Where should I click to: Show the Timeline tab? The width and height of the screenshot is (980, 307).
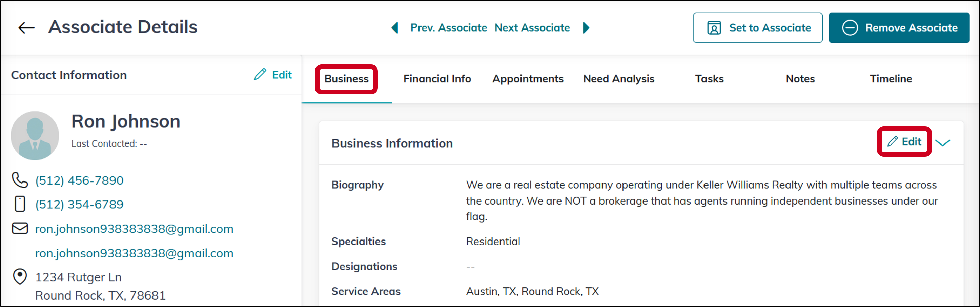pyautogui.click(x=891, y=79)
